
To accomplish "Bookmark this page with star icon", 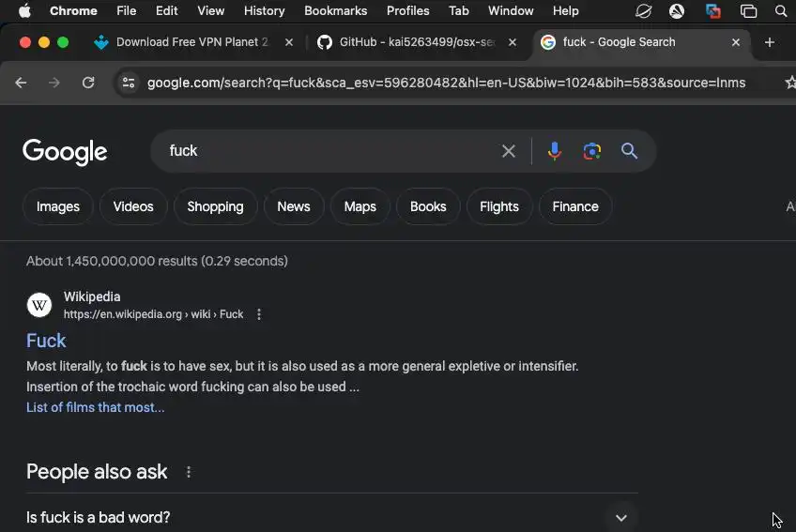I will [x=790, y=83].
